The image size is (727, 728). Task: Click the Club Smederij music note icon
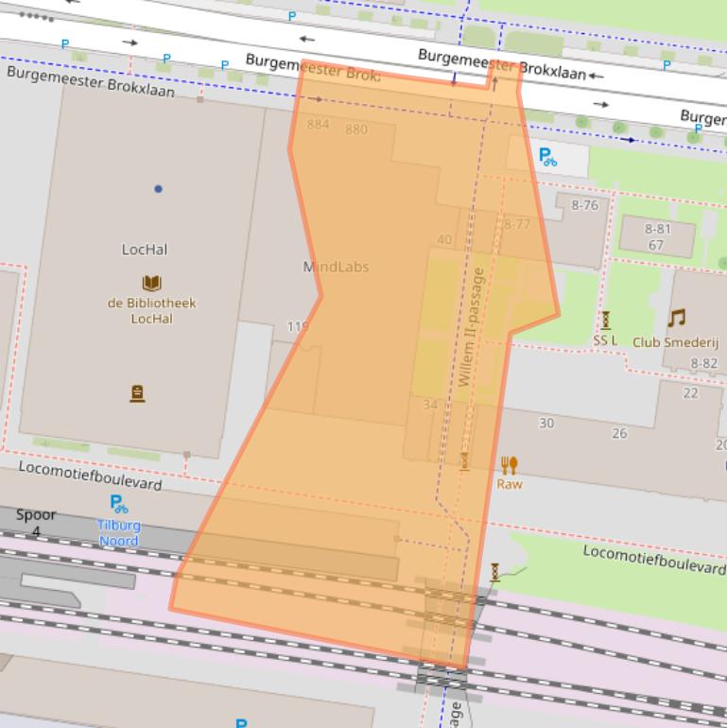tap(676, 318)
